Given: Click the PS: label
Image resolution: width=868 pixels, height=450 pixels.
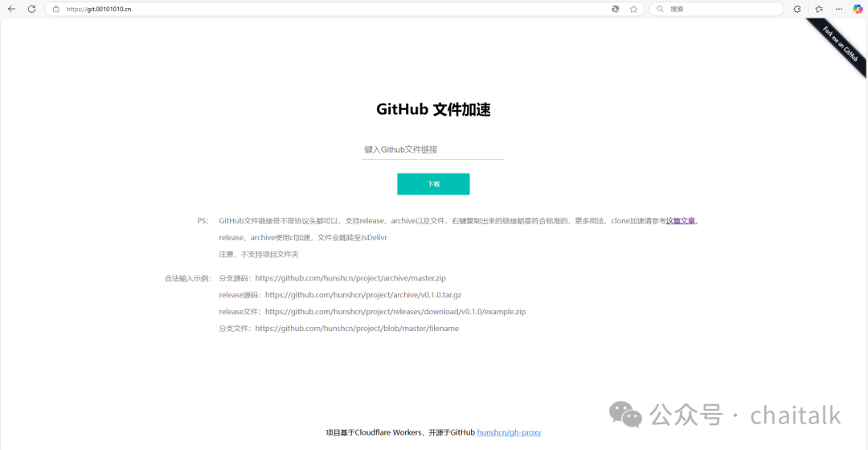Looking at the screenshot, I should tap(203, 221).
